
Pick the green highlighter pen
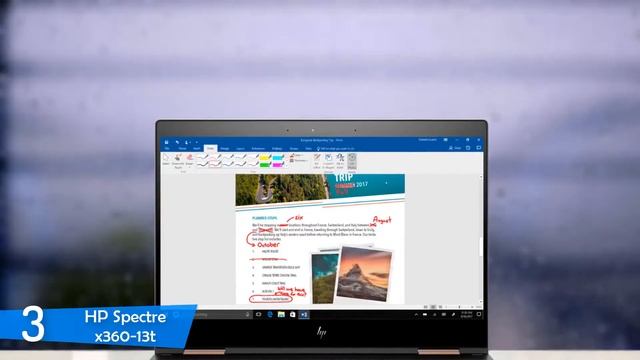[265, 164]
